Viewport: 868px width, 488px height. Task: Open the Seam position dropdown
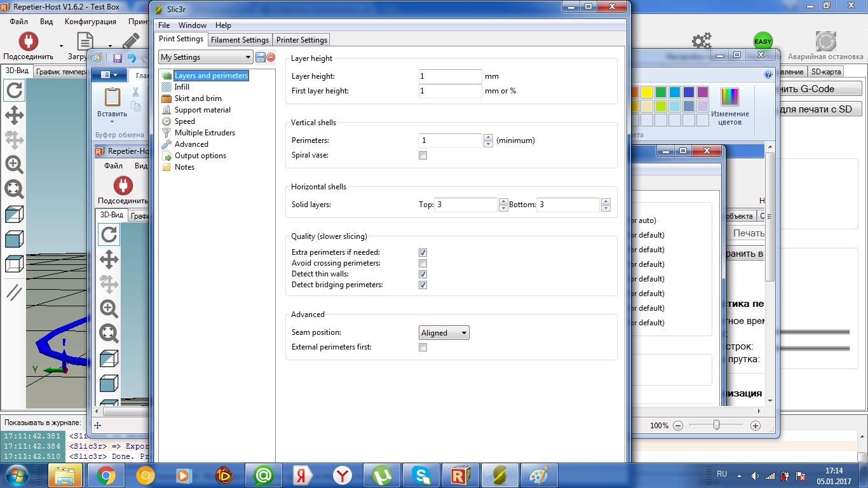coord(444,333)
